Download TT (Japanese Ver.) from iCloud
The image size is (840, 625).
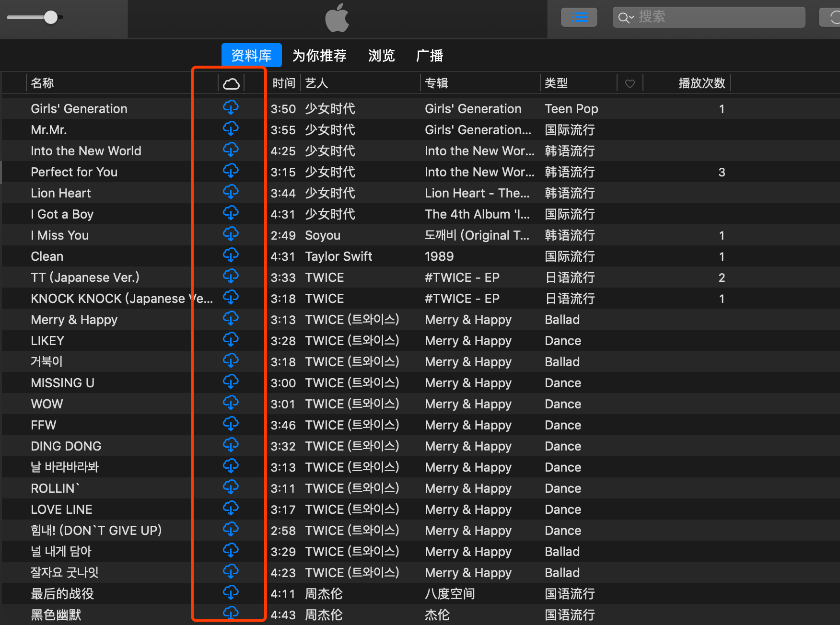click(x=231, y=277)
